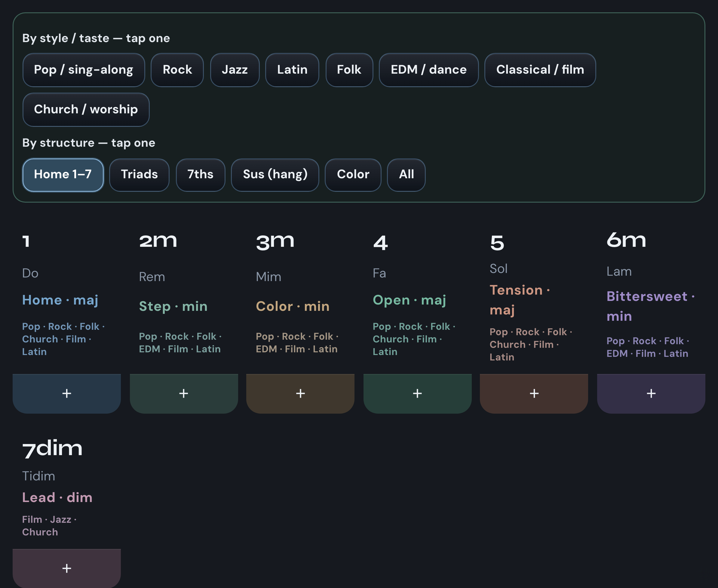Choose the Church / worship style chip

tap(86, 109)
